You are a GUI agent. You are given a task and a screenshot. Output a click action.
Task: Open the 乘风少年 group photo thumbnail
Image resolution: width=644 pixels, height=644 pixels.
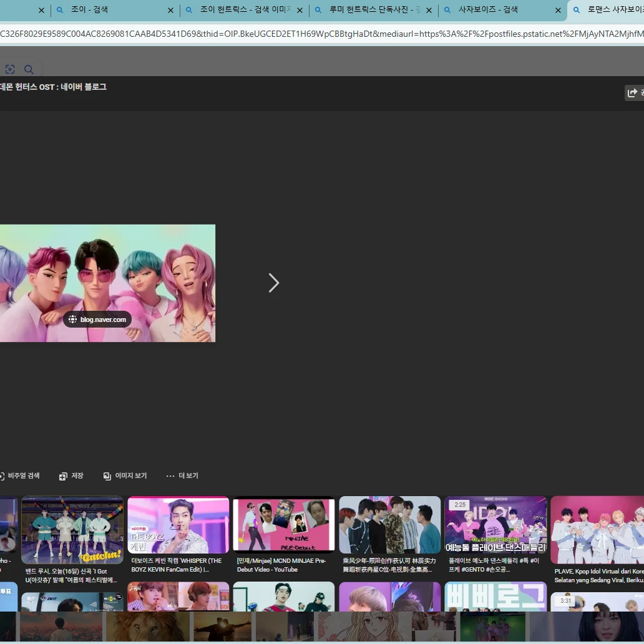click(x=390, y=525)
